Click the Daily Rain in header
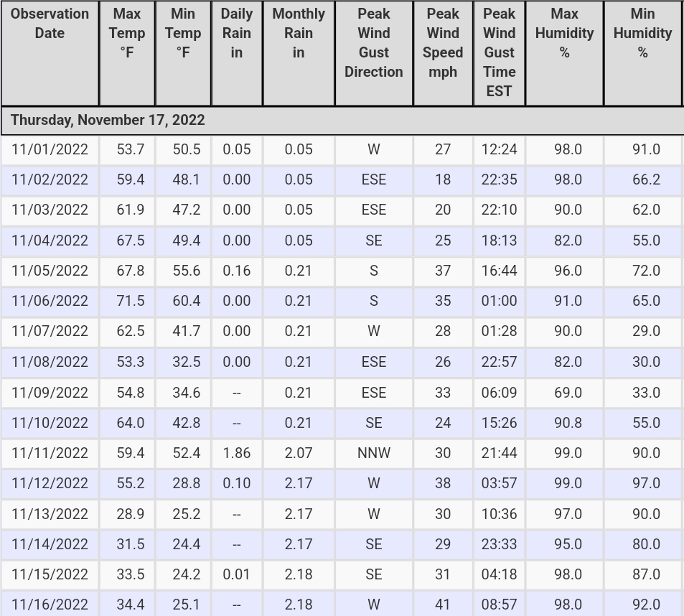Image resolution: width=684 pixels, height=616 pixels. 237,53
